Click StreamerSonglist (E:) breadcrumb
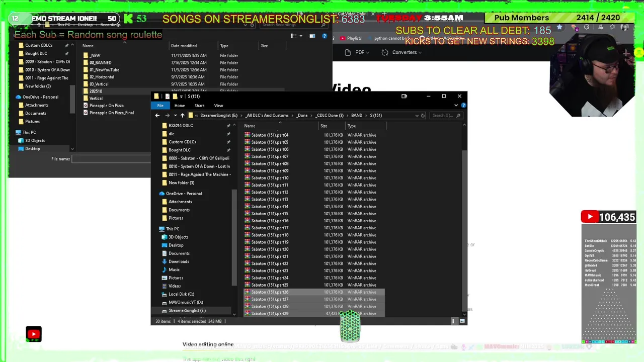 (x=219, y=116)
